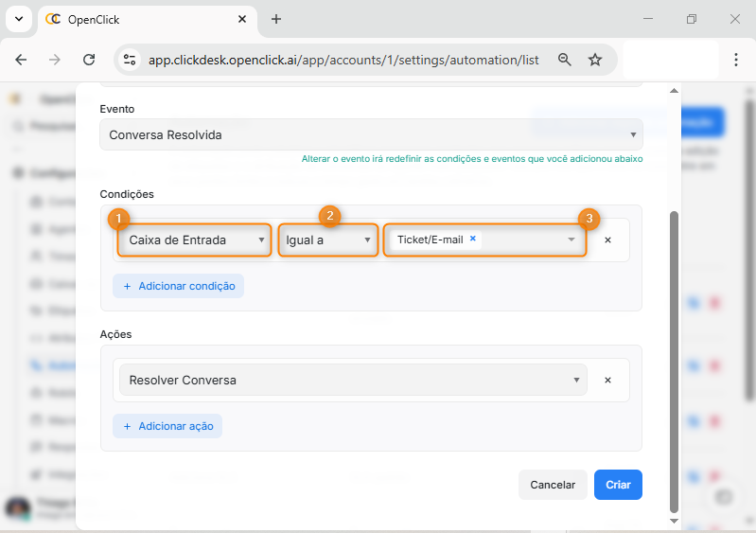Bookmark this page with star icon
756x533 pixels.
(595, 60)
